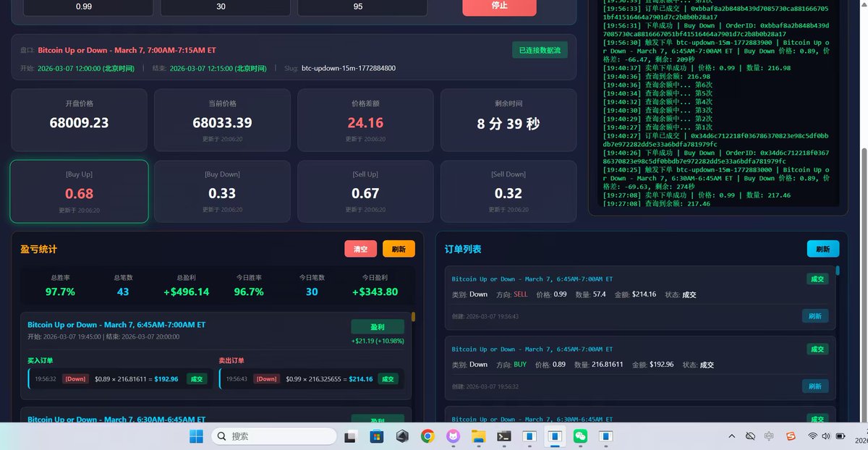
Task: Click the 已连接数据流 connection status badge
Action: pos(540,50)
